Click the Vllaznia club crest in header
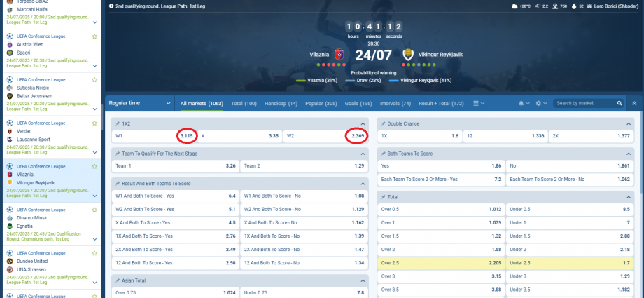 pos(339,54)
